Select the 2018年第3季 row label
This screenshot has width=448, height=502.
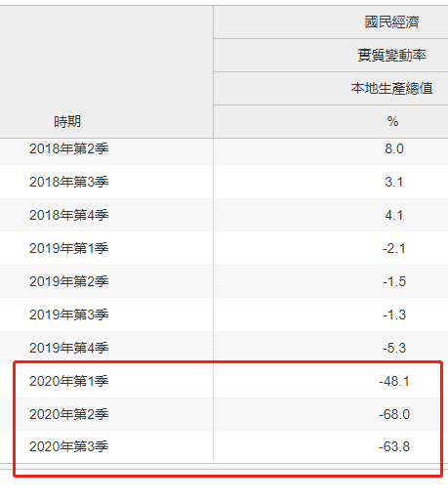click(69, 182)
